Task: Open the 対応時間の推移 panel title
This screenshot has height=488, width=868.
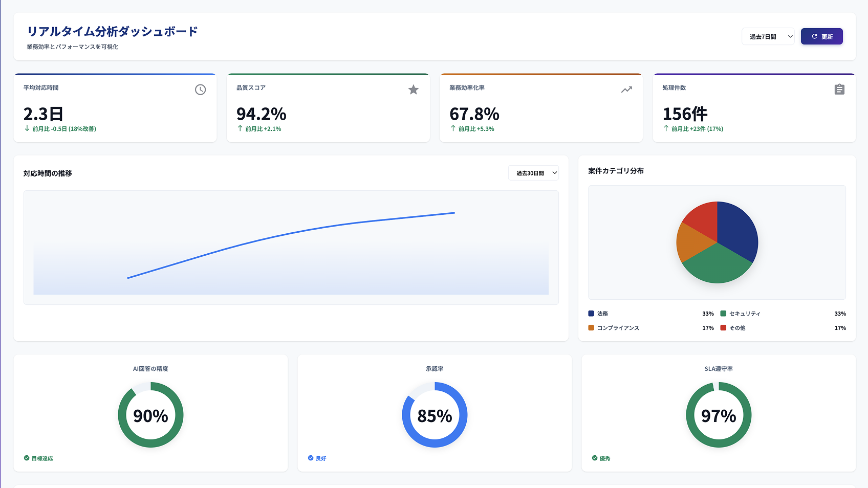Action: [48, 173]
